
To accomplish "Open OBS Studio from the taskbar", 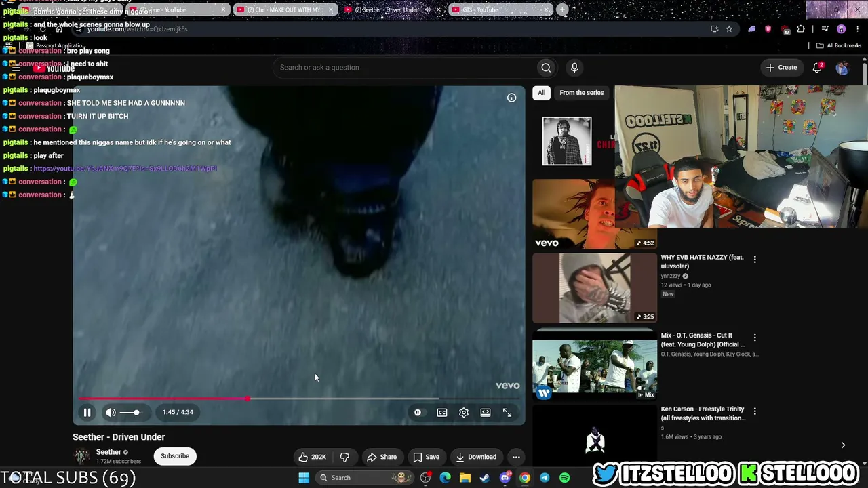I will (425, 478).
